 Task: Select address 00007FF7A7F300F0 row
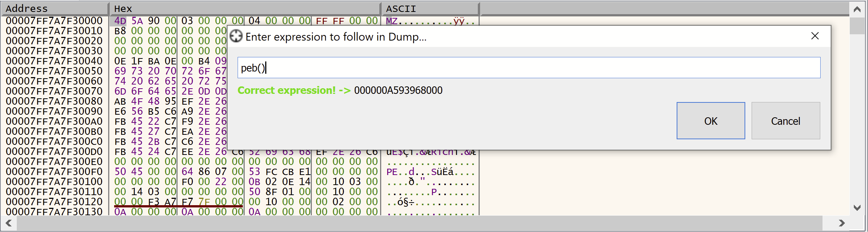click(x=54, y=172)
